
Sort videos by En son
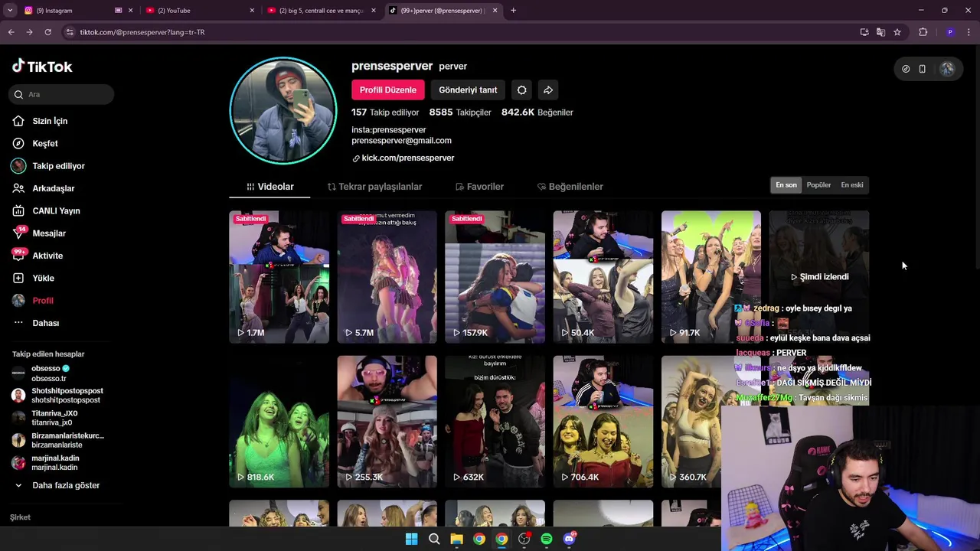786,185
